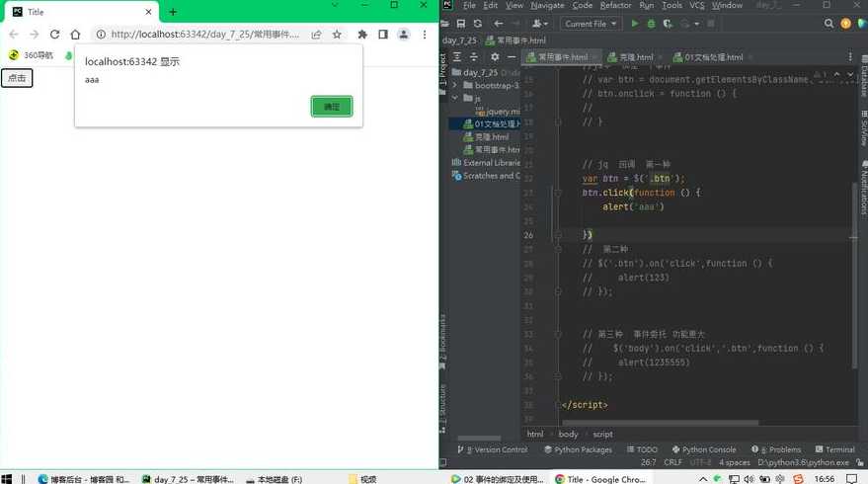Open PyCharm View menu
This screenshot has width=868, height=484.
(x=513, y=5)
